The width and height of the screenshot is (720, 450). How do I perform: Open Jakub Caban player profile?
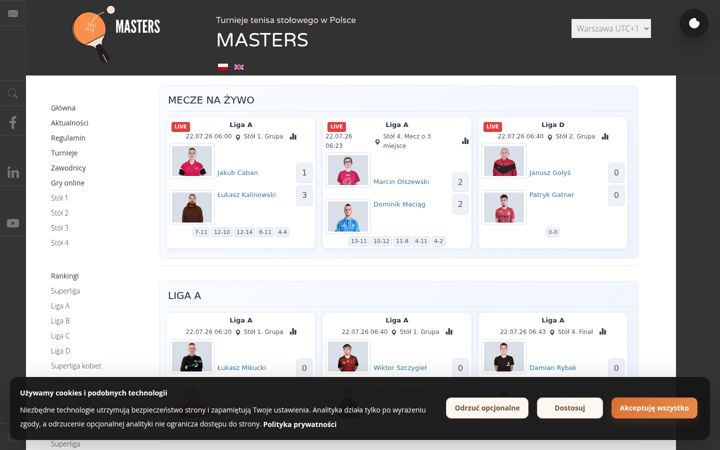[237, 173]
